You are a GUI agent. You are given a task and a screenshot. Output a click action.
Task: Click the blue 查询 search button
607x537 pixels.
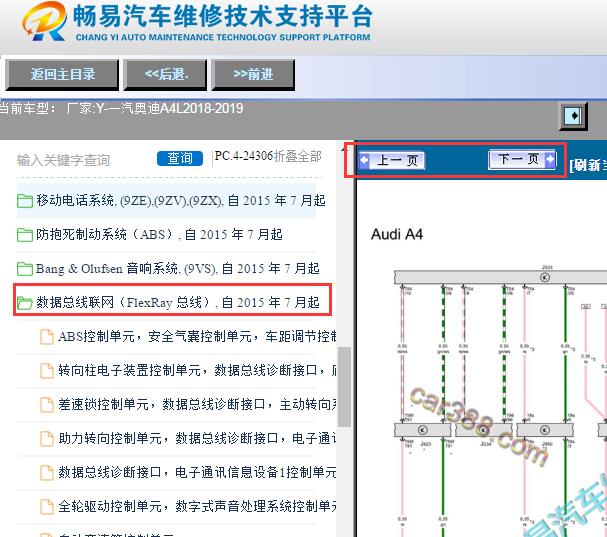click(x=180, y=159)
